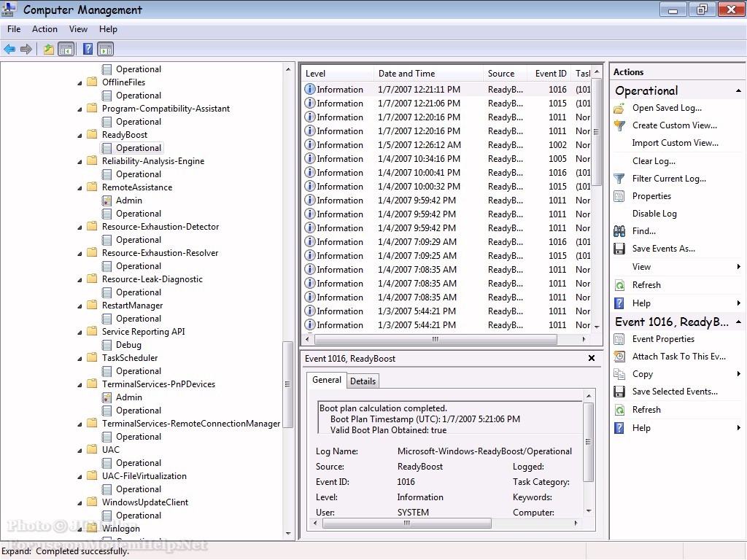Select the UAC-FileVirtualization tree folder
Screen dimensions: 747x560
pos(144,476)
